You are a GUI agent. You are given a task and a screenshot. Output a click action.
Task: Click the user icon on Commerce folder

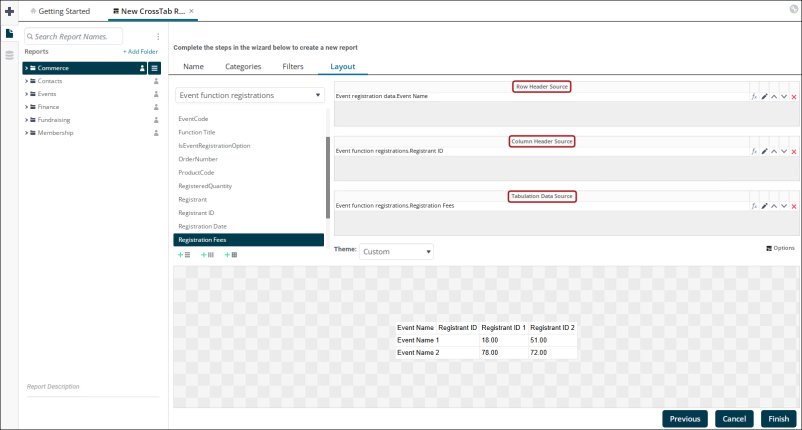pyautogui.click(x=143, y=68)
